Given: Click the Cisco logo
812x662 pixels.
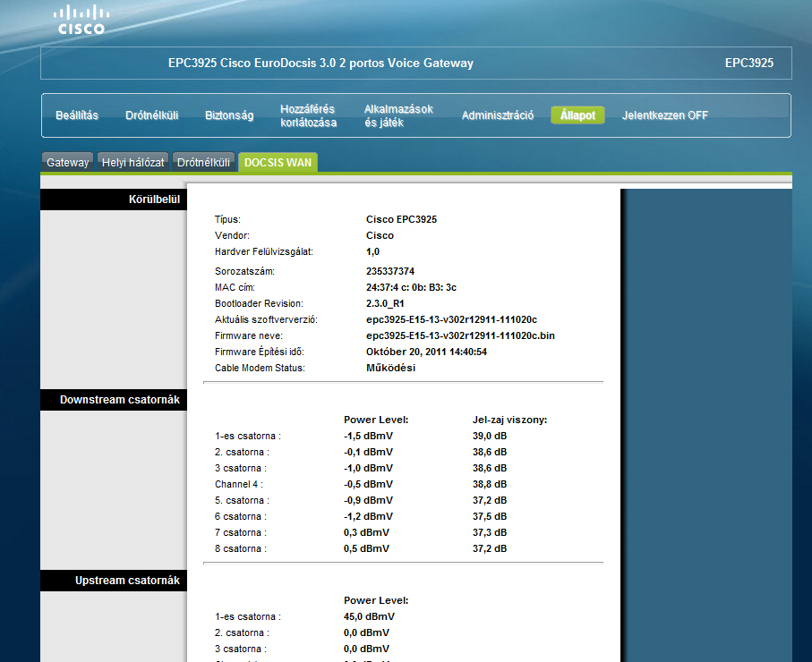Looking at the screenshot, I should [81, 21].
